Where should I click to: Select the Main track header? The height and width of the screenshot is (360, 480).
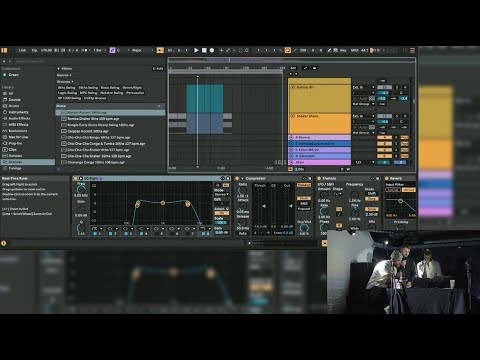(319, 162)
